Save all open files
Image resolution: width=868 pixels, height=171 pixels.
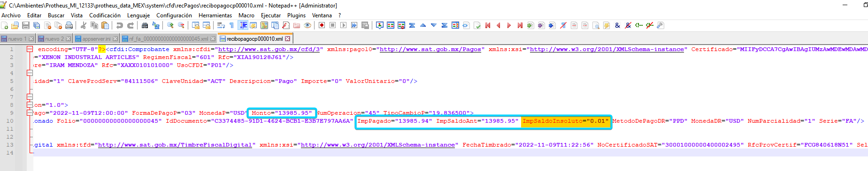pyautogui.click(x=37, y=25)
